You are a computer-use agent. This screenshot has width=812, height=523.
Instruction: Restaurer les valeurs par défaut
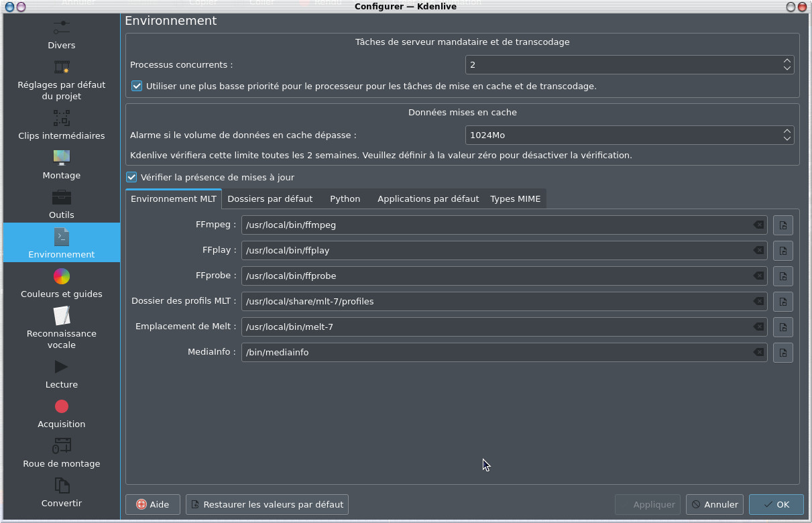coord(267,505)
